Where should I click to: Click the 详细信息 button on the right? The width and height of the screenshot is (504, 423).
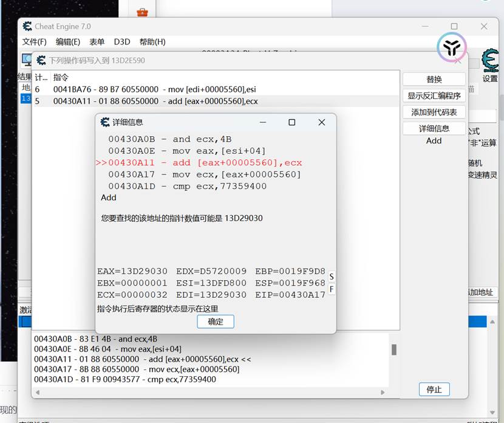434,128
